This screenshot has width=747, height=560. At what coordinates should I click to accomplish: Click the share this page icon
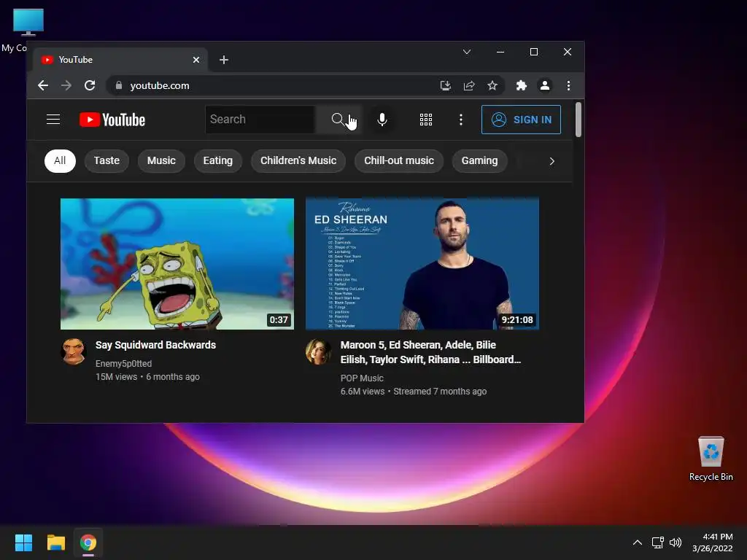pos(469,86)
